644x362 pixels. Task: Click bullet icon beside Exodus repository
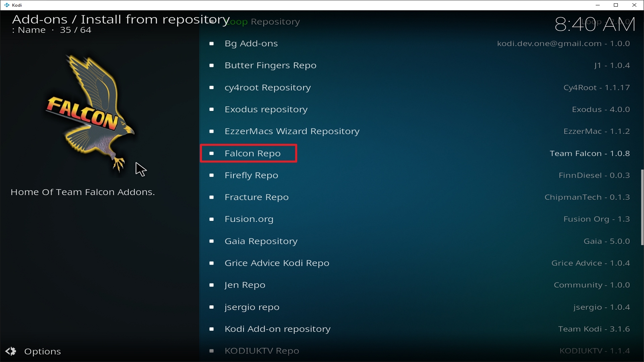pos(211,109)
